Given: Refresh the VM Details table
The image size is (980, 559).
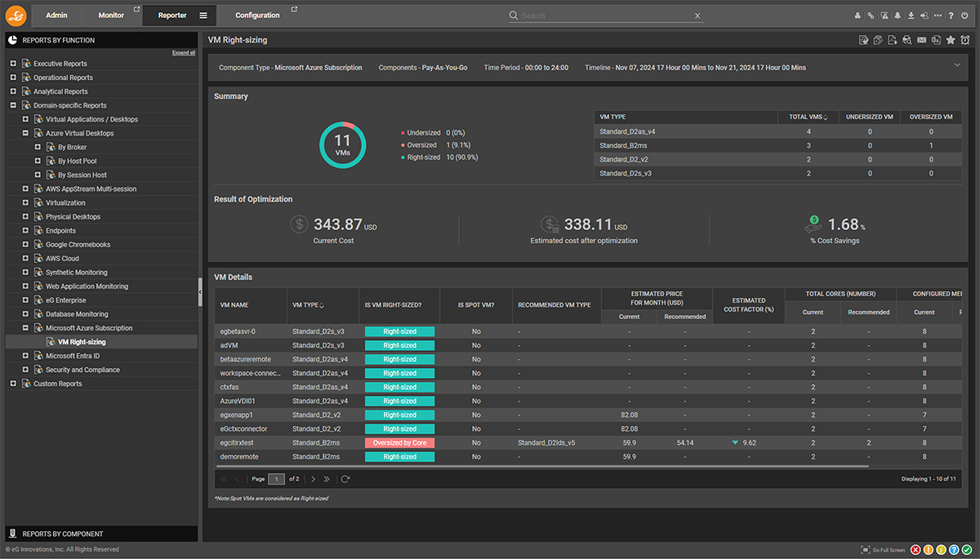Looking at the screenshot, I should tap(345, 479).
